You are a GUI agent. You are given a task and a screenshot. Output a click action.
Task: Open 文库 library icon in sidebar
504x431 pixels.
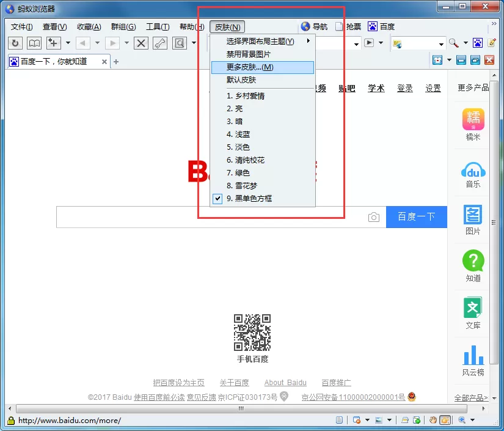[x=472, y=307]
